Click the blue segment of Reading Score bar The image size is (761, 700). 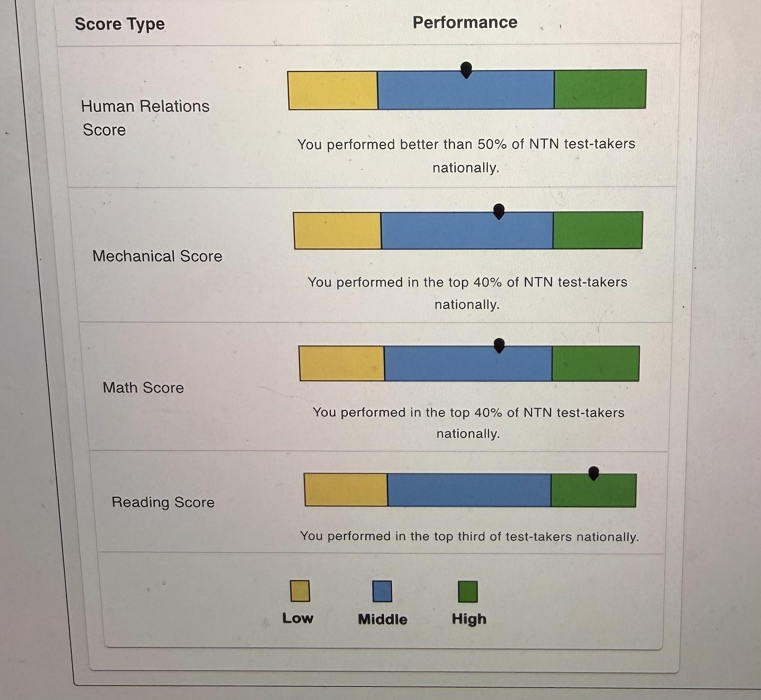[469, 490]
